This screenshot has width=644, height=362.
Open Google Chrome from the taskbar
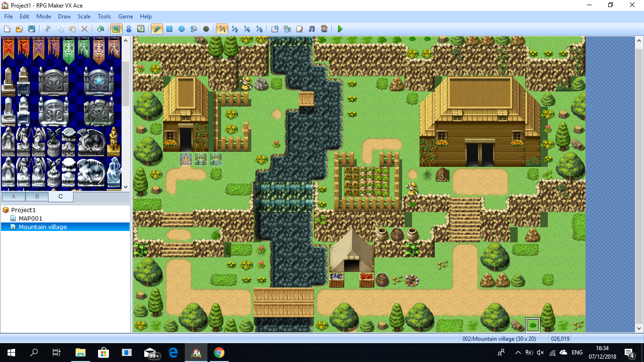click(219, 353)
